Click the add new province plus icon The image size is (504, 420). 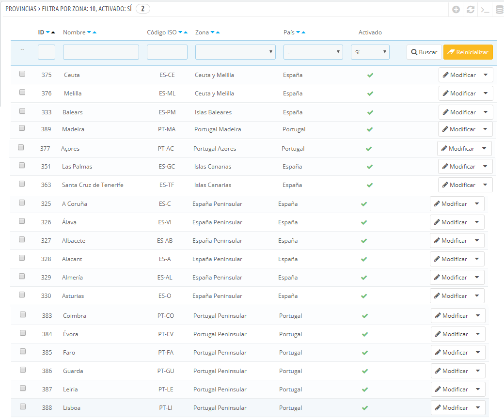(x=456, y=10)
